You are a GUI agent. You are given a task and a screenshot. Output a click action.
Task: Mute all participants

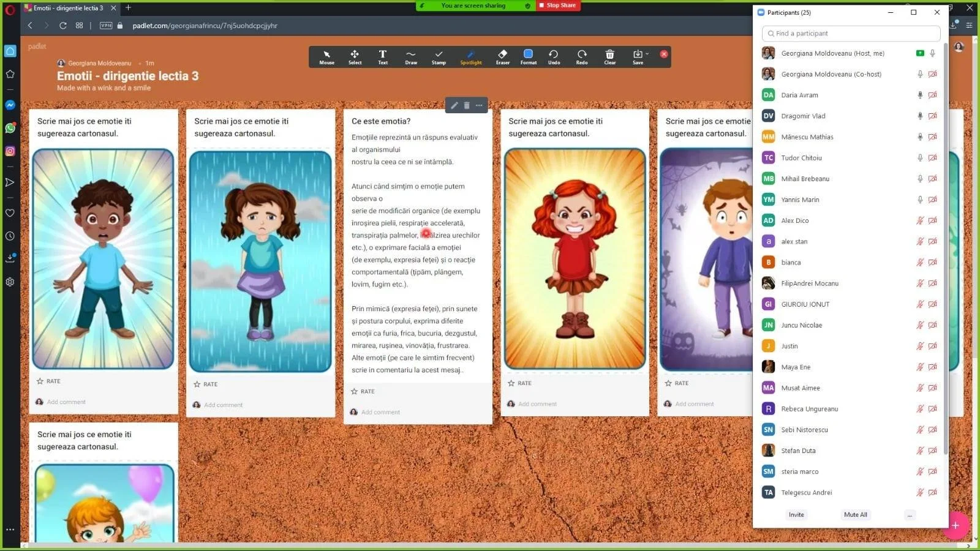pyautogui.click(x=855, y=515)
